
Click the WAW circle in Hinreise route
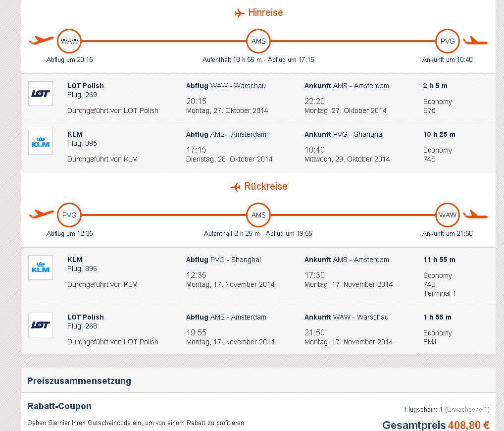point(69,41)
